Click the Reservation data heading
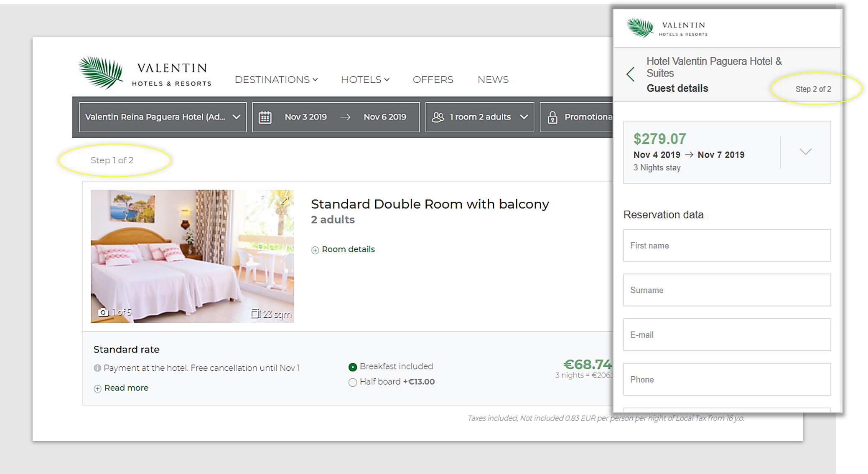Viewport: 868px width, 474px height. tap(664, 215)
